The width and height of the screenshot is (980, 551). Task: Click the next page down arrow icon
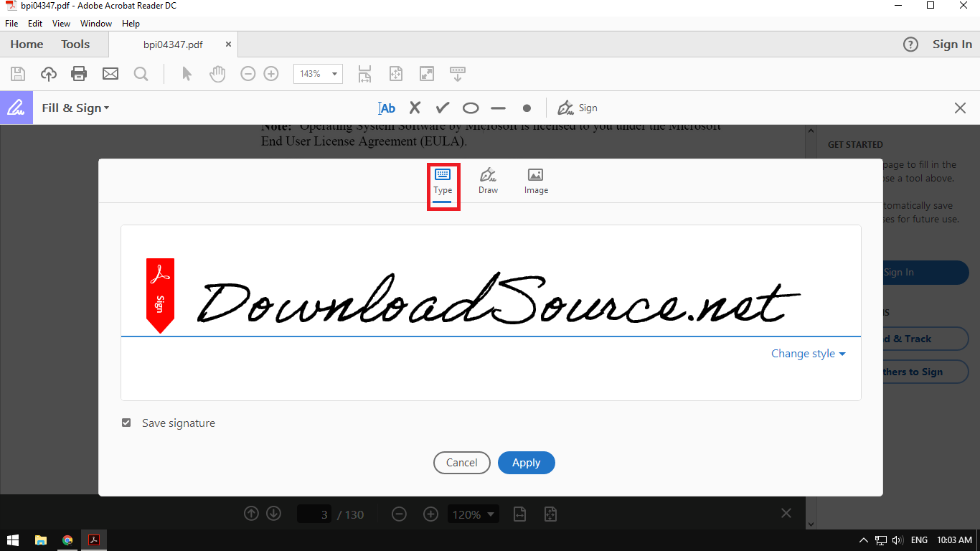273,514
